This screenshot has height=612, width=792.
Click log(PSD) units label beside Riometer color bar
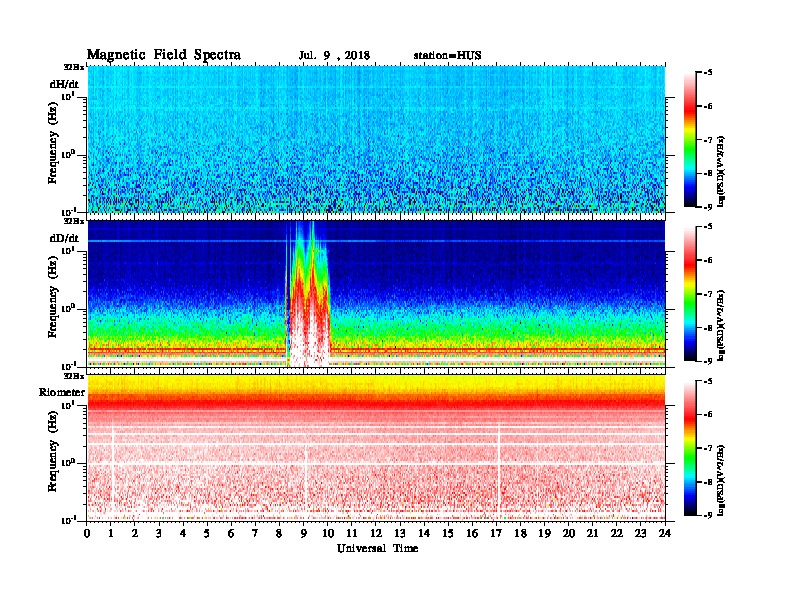pyautogui.click(x=721, y=479)
